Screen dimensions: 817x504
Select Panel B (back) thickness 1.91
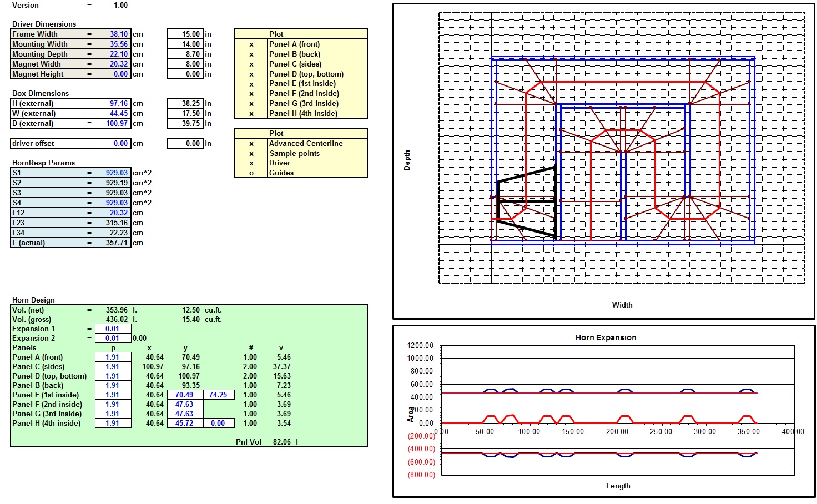pos(113,385)
